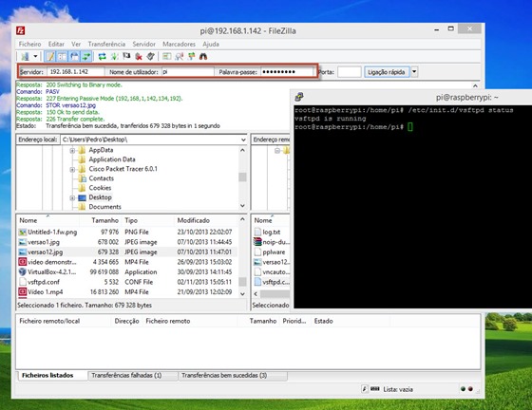Screen dimensions: 532x410
Task: Open the Marcadores menu
Action: (179, 44)
